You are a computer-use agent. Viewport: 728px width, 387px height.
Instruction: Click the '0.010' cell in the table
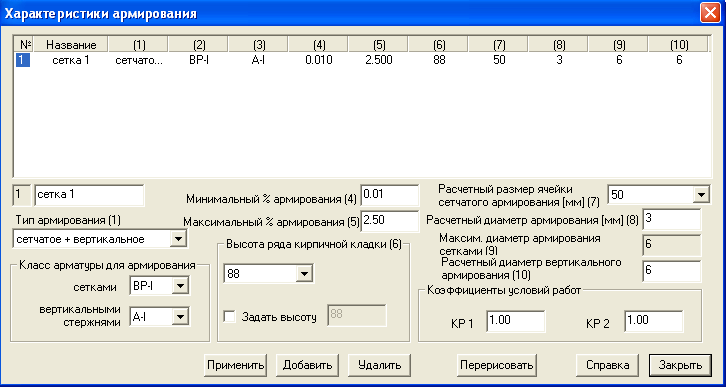(318, 60)
